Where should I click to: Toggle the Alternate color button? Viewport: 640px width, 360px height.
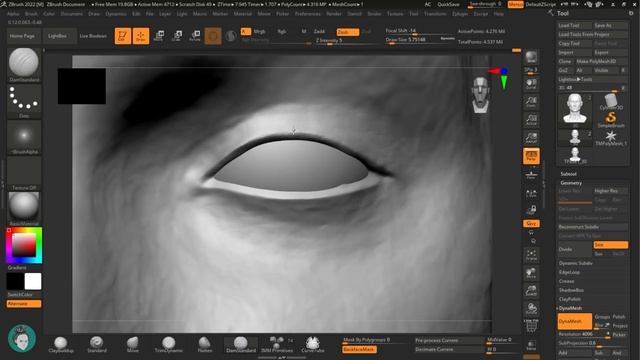(x=24, y=304)
